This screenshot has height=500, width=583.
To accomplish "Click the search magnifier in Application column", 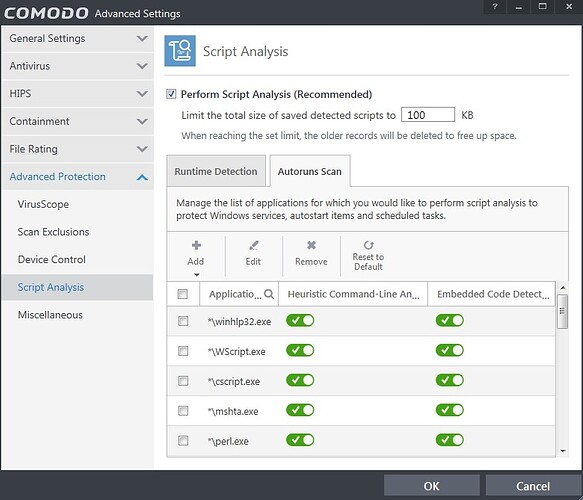I will click(269, 294).
